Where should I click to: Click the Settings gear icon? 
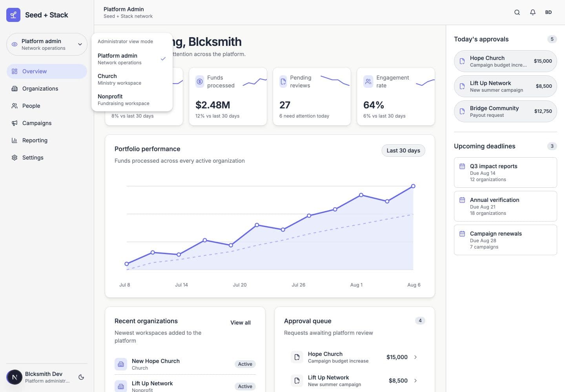[x=15, y=158]
